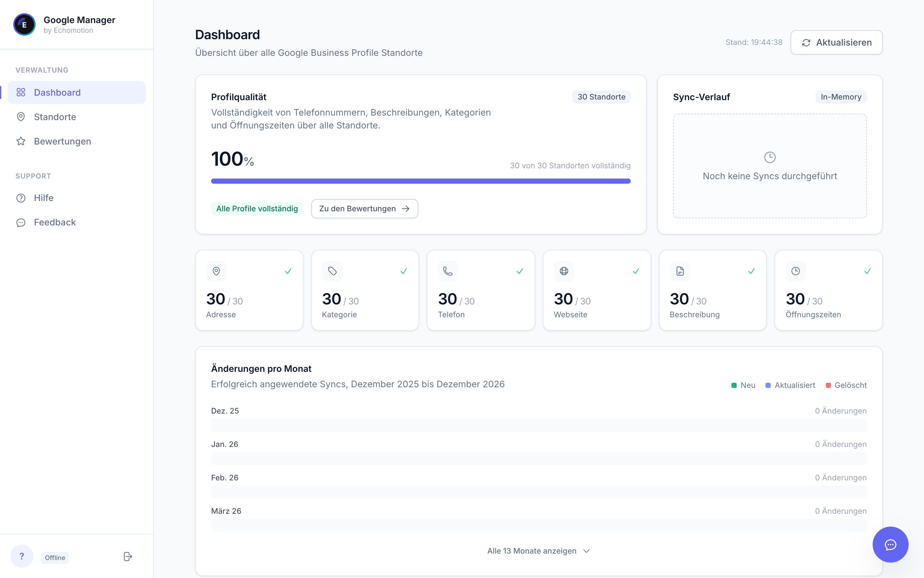Click the chevron next to Alle 13 Monate

[x=587, y=551]
